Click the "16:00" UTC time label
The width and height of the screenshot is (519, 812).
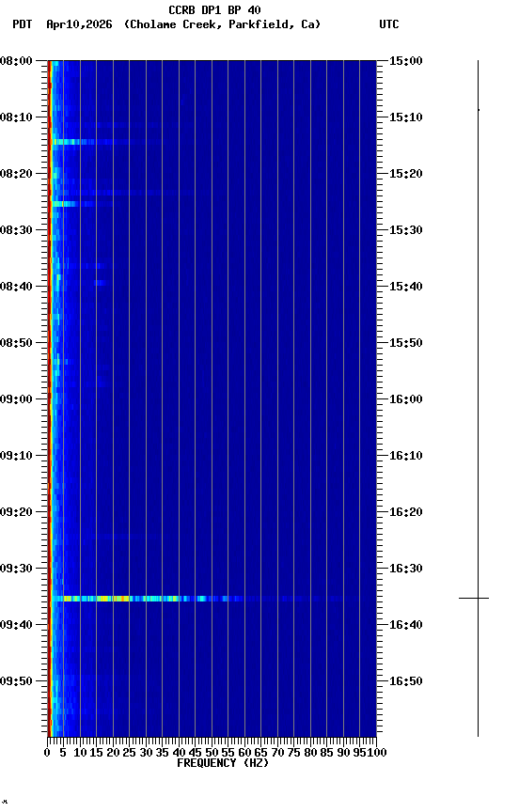[x=406, y=399]
